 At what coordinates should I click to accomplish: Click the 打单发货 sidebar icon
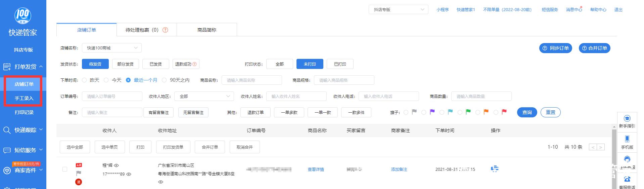[x=7, y=67]
